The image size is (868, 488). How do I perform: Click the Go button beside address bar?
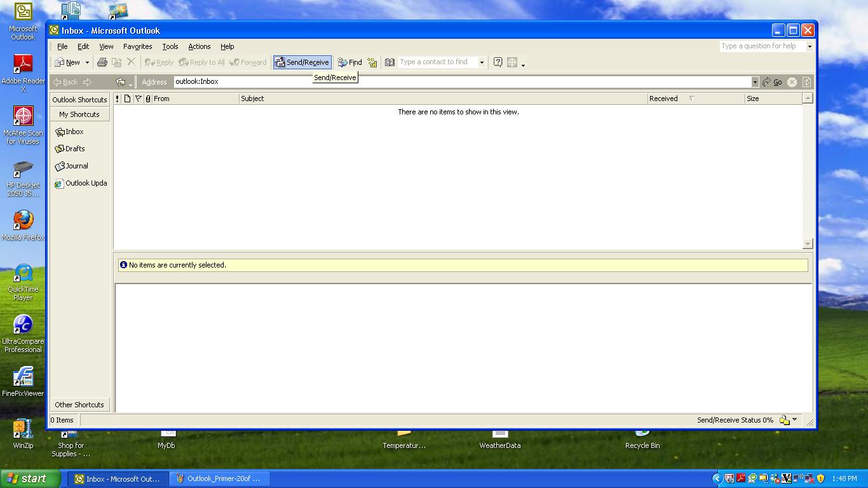pyautogui.click(x=773, y=82)
